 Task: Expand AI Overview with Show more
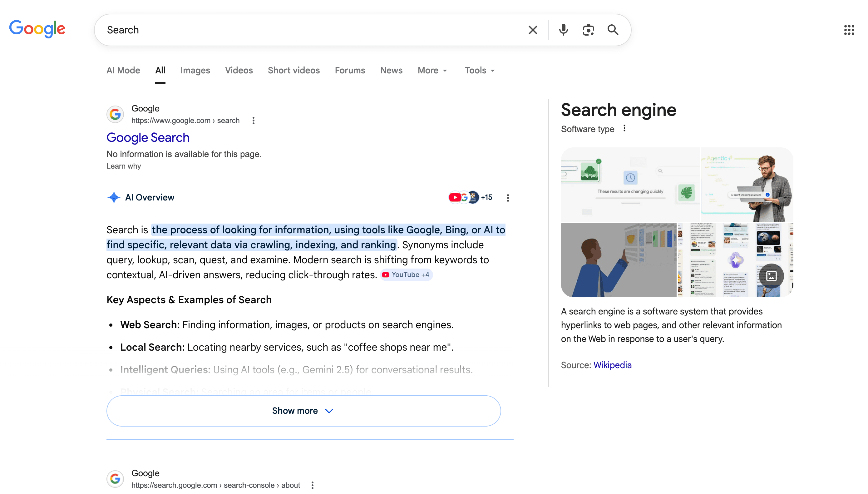tap(303, 411)
